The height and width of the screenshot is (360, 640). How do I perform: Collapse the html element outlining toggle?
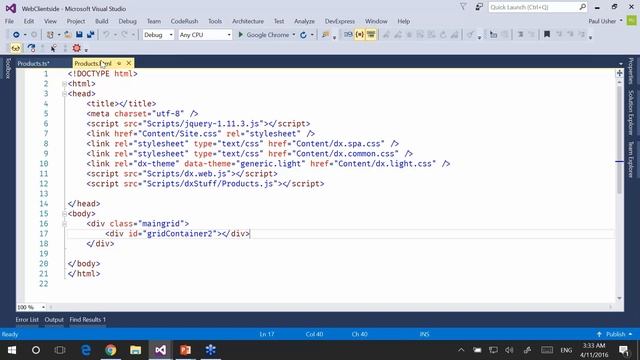point(64,84)
